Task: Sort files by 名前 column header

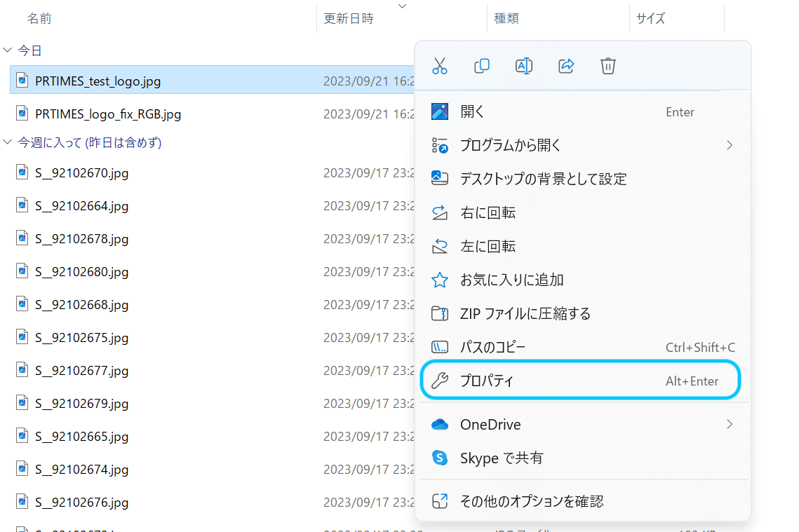Action: coord(39,18)
